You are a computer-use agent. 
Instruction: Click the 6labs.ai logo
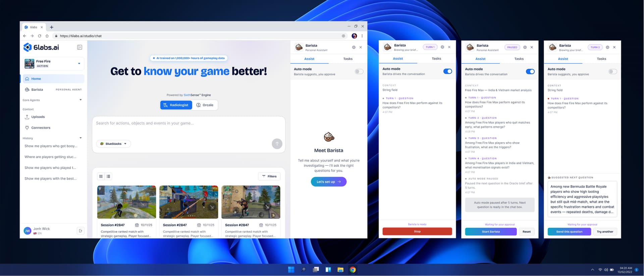(x=41, y=47)
